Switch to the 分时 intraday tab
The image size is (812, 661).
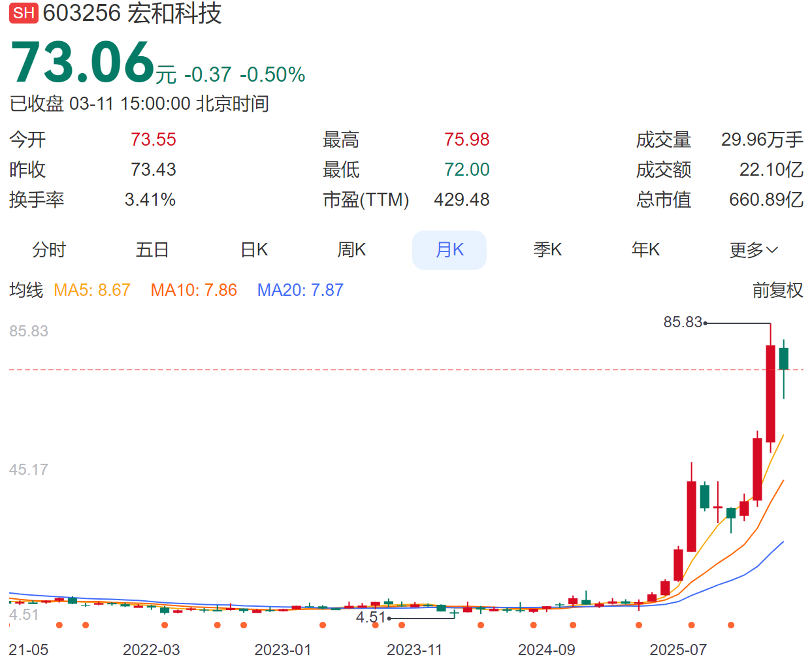49,250
